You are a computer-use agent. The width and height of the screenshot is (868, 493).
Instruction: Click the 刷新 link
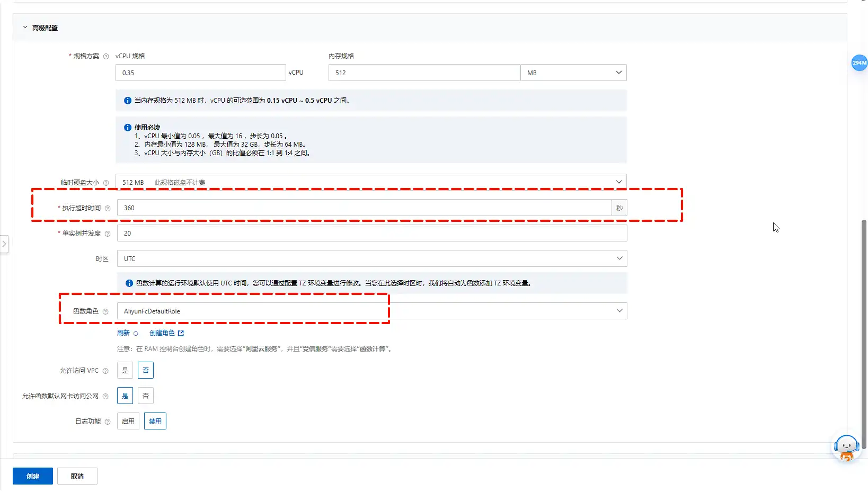click(123, 333)
